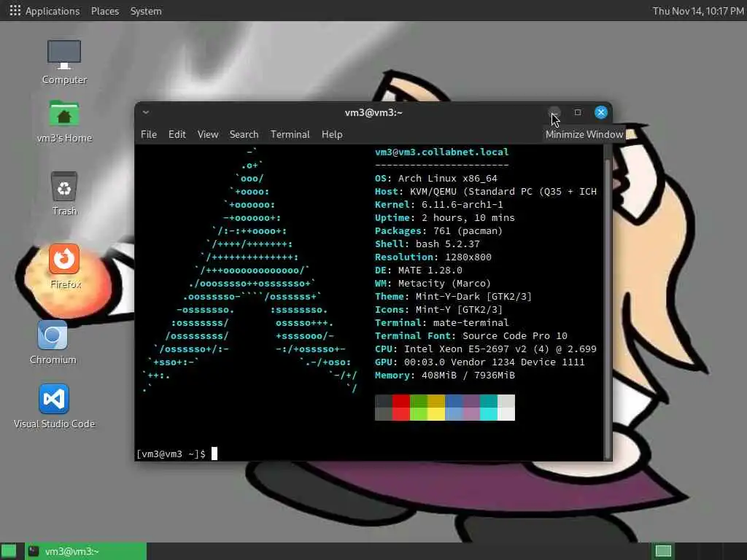Click the Memory: 408MiB / 7936MiB line
The width and height of the screenshot is (747, 560).
pyautogui.click(x=444, y=376)
